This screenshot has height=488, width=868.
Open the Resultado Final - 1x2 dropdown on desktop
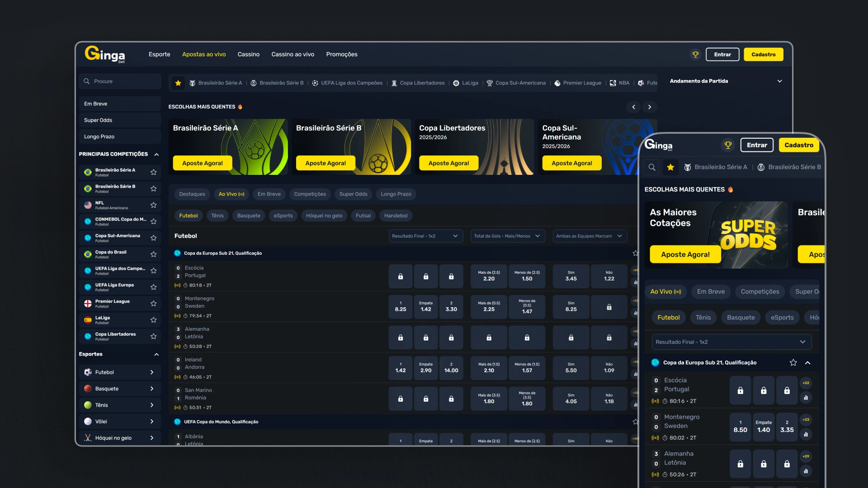(x=425, y=236)
